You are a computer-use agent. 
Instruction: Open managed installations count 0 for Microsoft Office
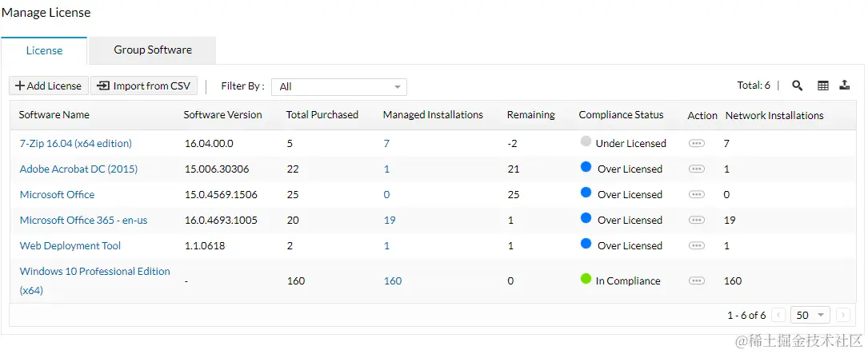pyautogui.click(x=386, y=194)
